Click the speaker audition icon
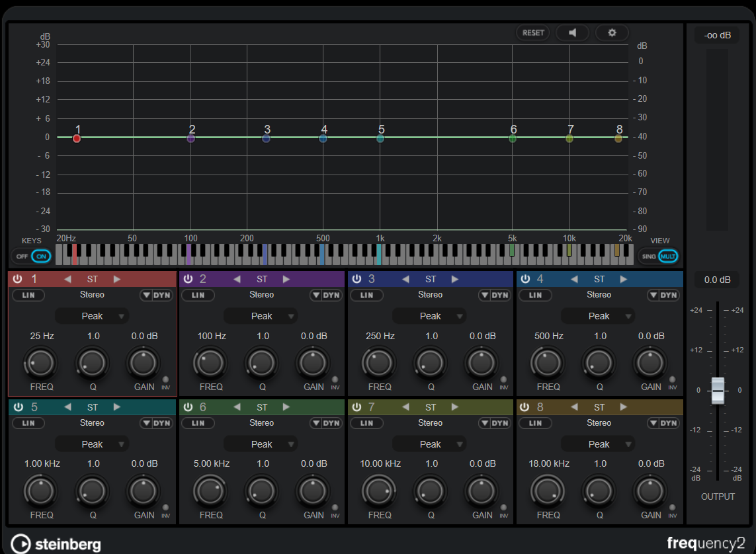Screen dimensions: 756x554 [x=572, y=33]
